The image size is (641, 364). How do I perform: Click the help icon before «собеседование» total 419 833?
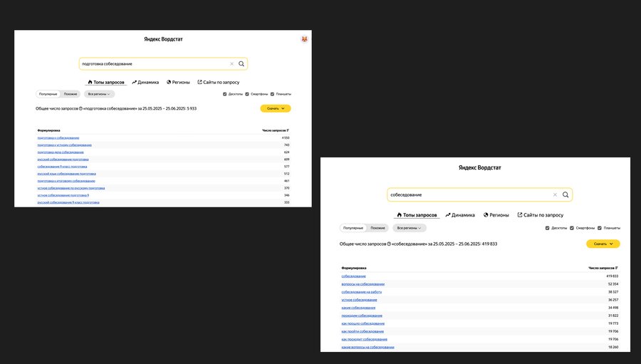pyautogui.click(x=389, y=244)
